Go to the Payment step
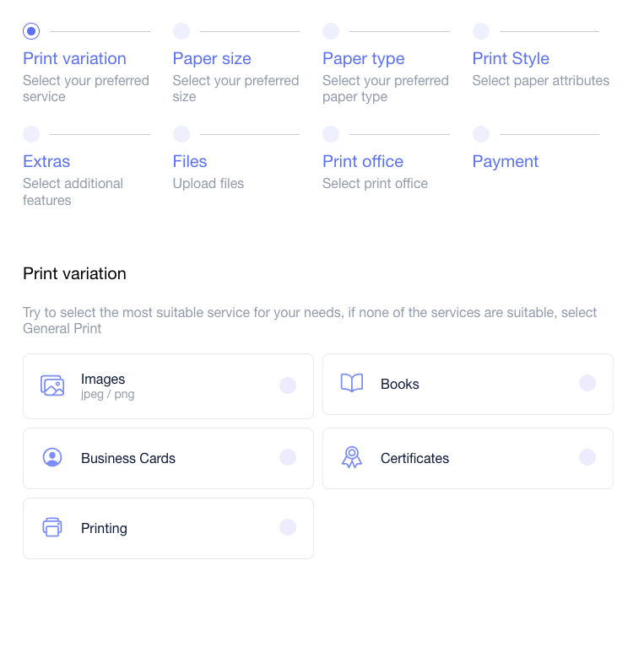This screenshot has height=652, width=644. pos(505,161)
